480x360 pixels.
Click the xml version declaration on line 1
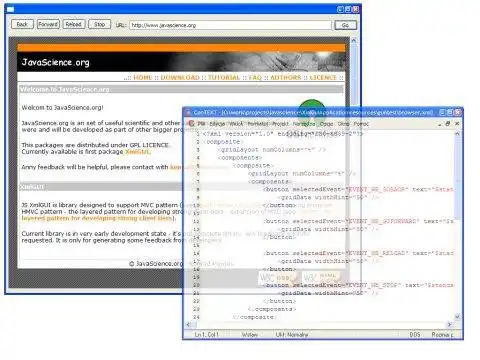click(x=283, y=134)
